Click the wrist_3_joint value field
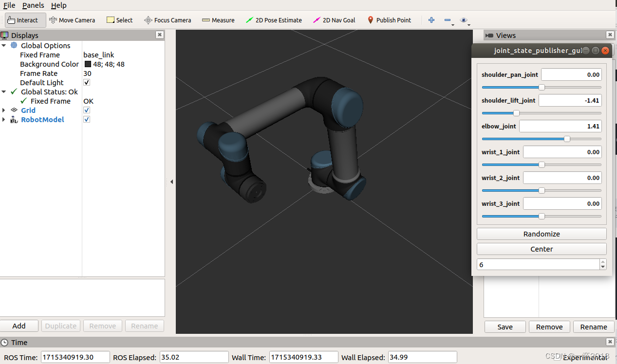Image resolution: width=617 pixels, height=364 pixels. [562, 203]
